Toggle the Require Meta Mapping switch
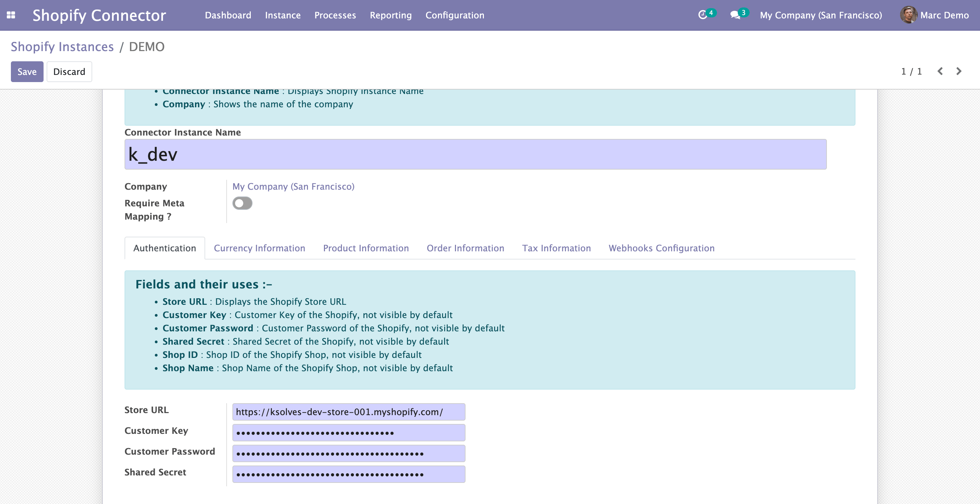The width and height of the screenshot is (980, 504). click(x=242, y=203)
